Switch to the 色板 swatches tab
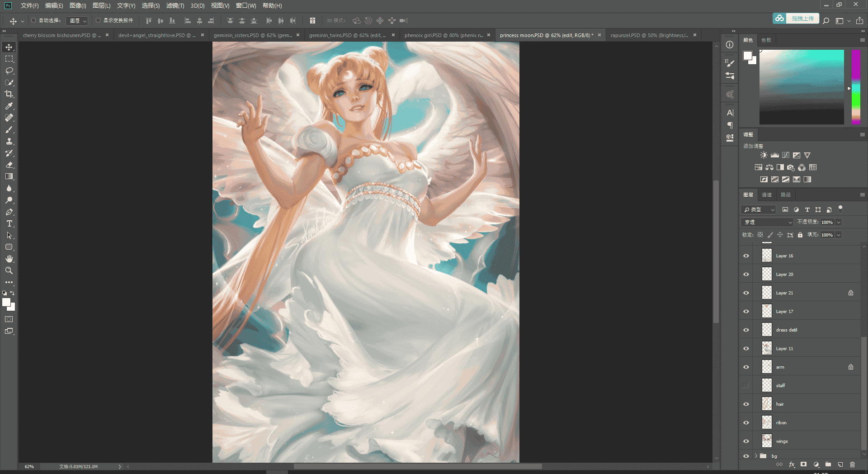The image size is (868, 474). pyautogui.click(x=766, y=40)
